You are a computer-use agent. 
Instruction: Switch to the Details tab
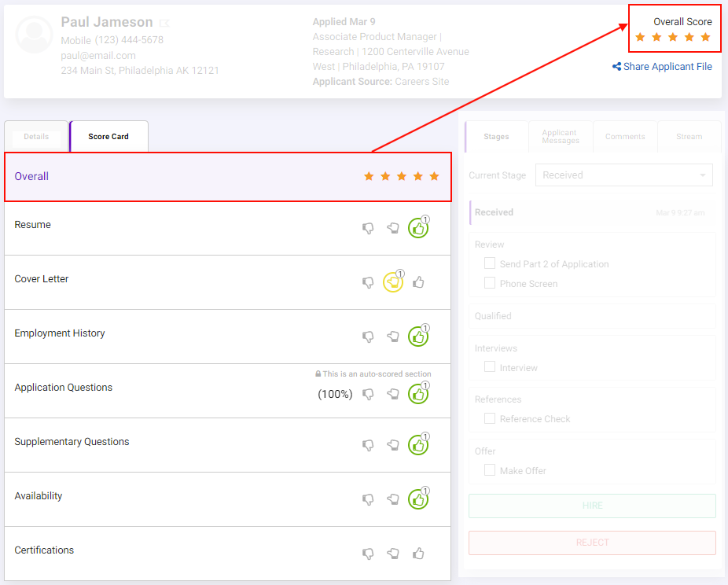(36, 137)
